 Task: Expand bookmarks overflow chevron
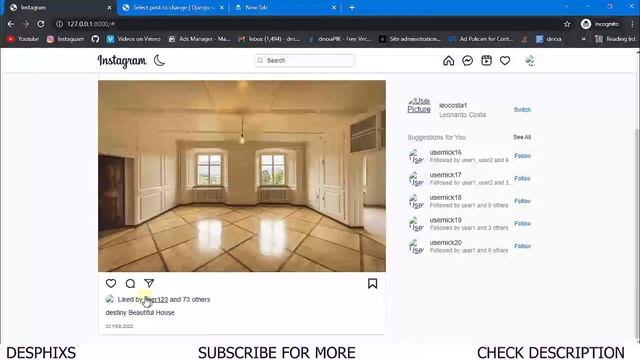pyautogui.click(x=584, y=39)
